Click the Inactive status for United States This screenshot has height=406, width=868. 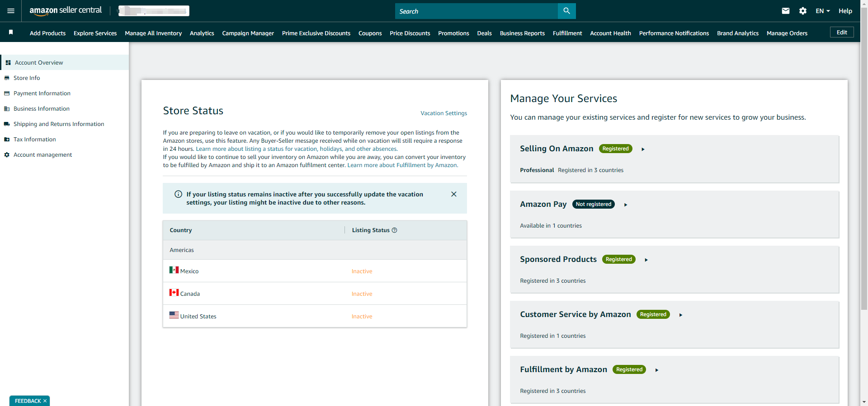tap(362, 317)
